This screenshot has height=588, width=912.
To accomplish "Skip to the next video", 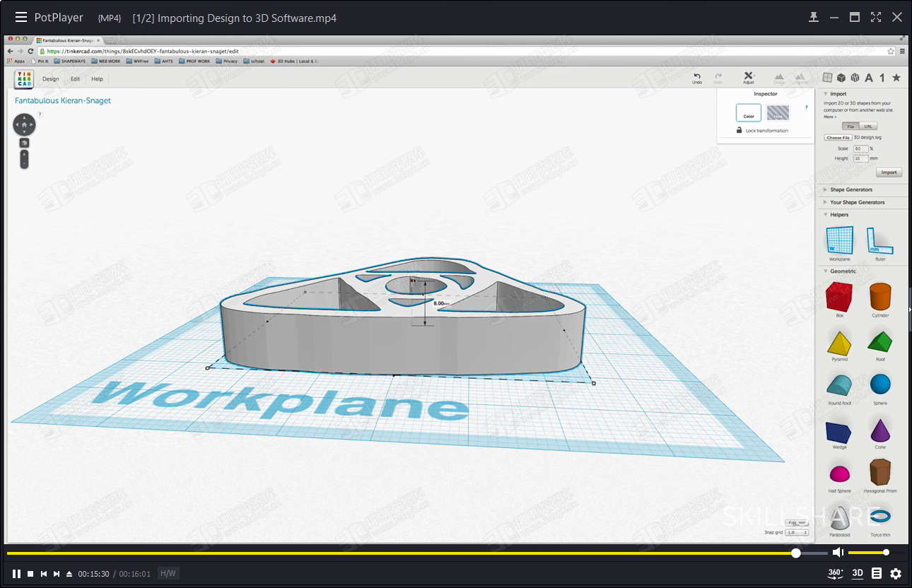I will pos(57,574).
